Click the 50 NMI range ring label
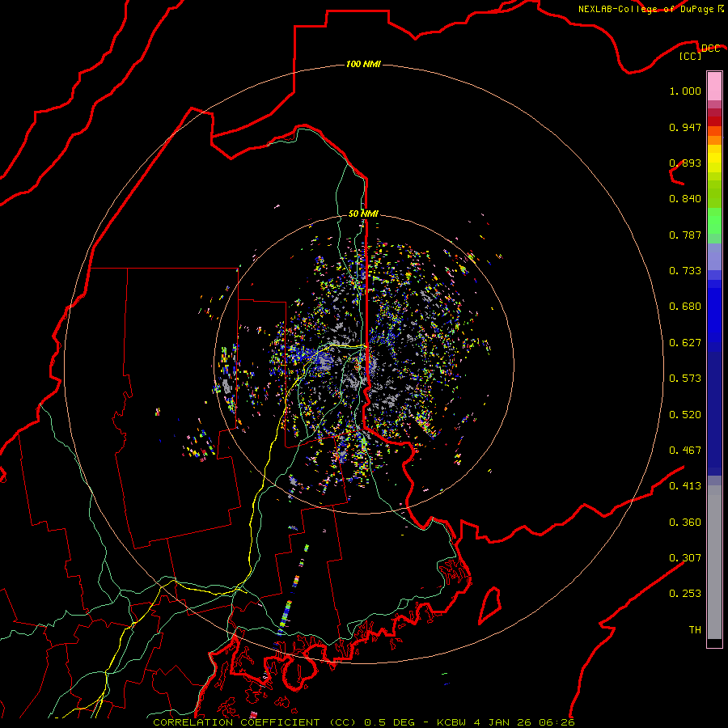This screenshot has height=728, width=728. (363, 214)
